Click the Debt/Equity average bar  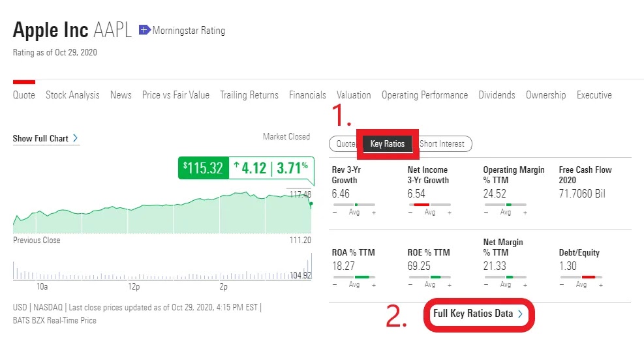[x=581, y=277]
